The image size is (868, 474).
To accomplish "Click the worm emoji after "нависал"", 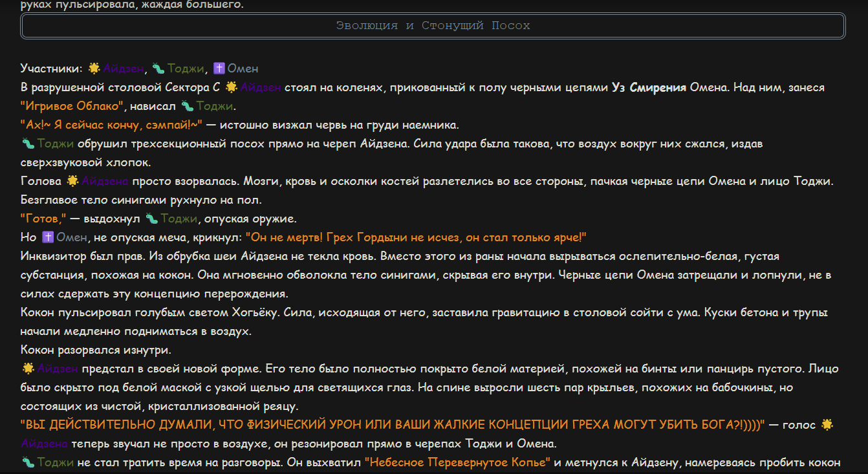I will click(188, 105).
